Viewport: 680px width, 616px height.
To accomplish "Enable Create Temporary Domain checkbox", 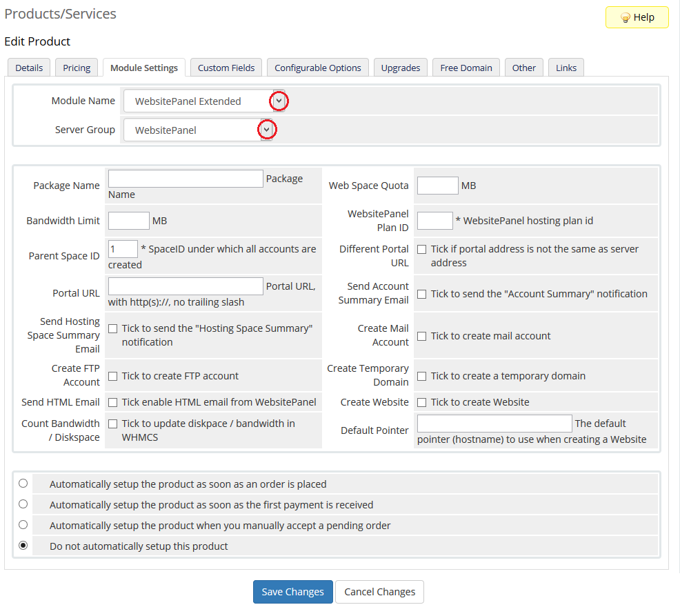I will click(421, 376).
